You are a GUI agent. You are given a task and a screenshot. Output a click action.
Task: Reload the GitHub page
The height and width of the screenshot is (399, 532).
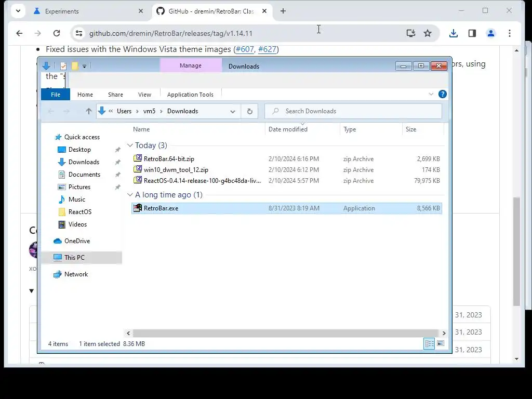point(57,33)
